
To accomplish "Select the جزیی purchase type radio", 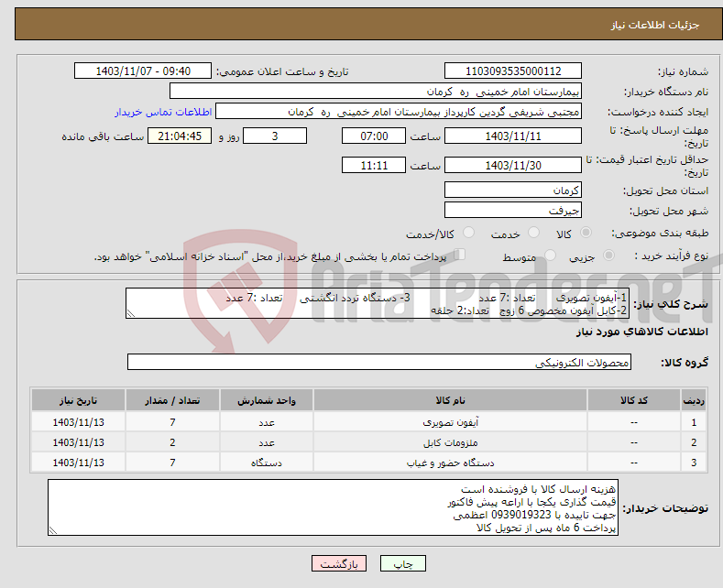I will coord(608,255).
